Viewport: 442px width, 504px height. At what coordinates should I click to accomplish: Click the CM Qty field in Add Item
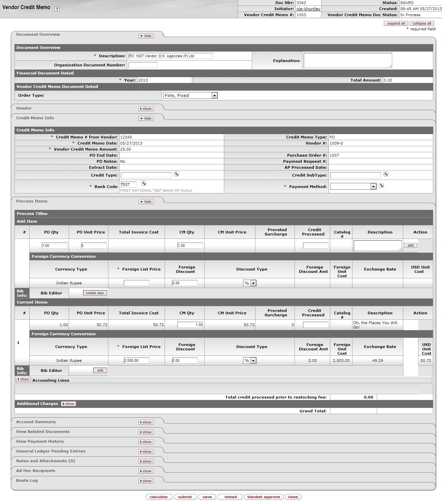pyautogui.click(x=190, y=246)
